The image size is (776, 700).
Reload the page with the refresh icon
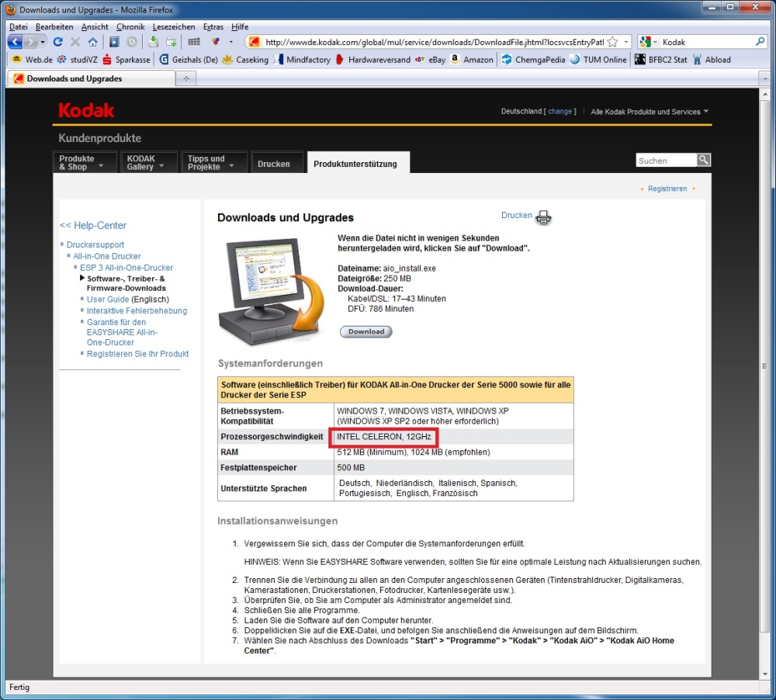58,42
